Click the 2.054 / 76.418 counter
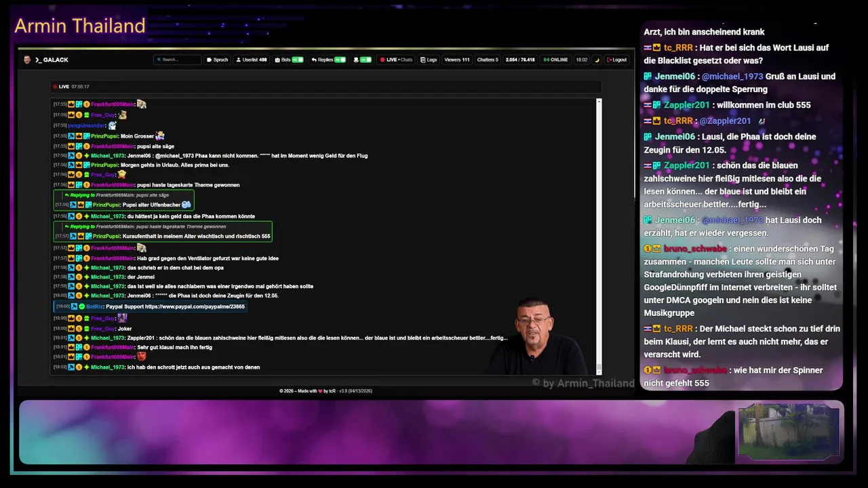 click(x=520, y=60)
